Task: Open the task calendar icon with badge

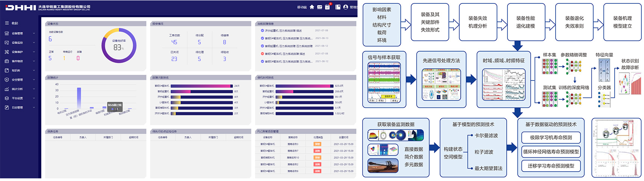Action: (327, 7)
